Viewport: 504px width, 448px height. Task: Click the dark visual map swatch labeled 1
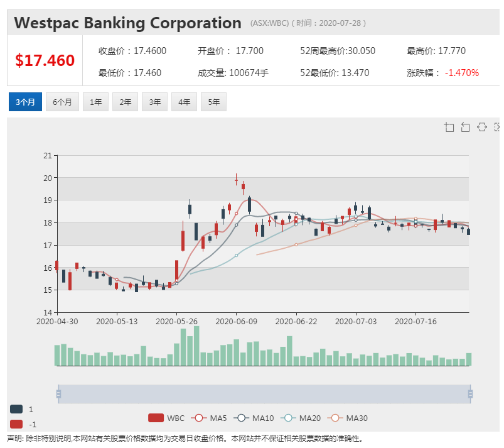tap(16, 409)
